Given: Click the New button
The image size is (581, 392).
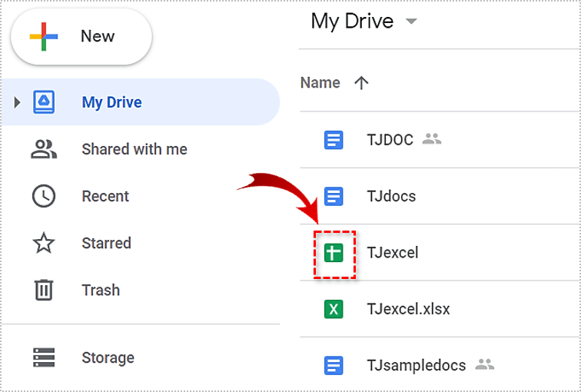Looking at the screenshot, I should coord(81,36).
